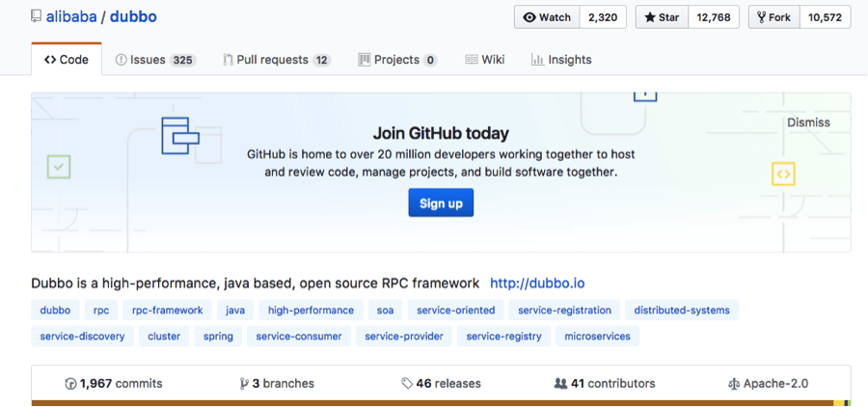Click the Wiki book icon
The width and height of the screenshot is (868, 407).
[472, 60]
